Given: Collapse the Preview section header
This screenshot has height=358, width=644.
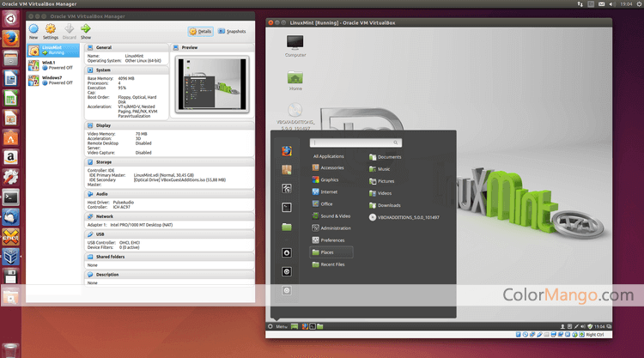Looking at the screenshot, I should (x=212, y=47).
